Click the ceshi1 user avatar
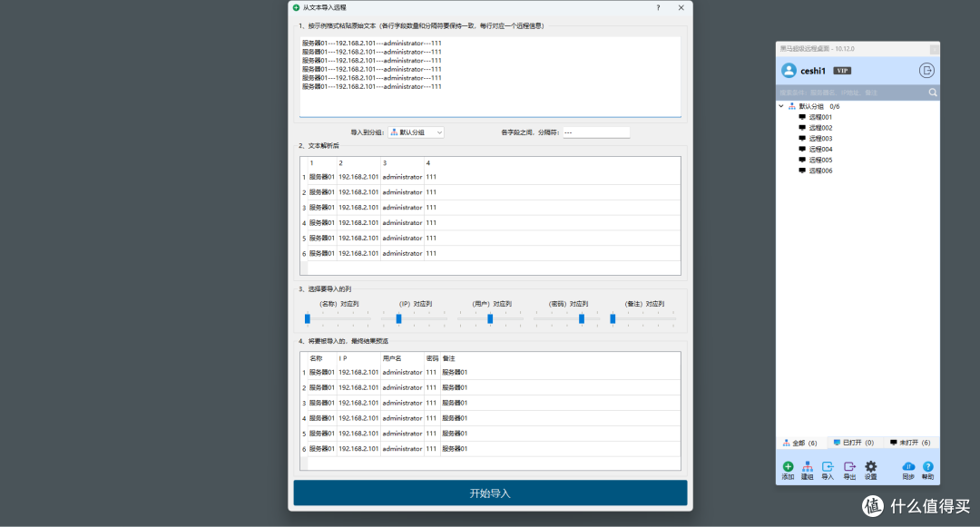The width and height of the screenshot is (980, 527). (789, 71)
